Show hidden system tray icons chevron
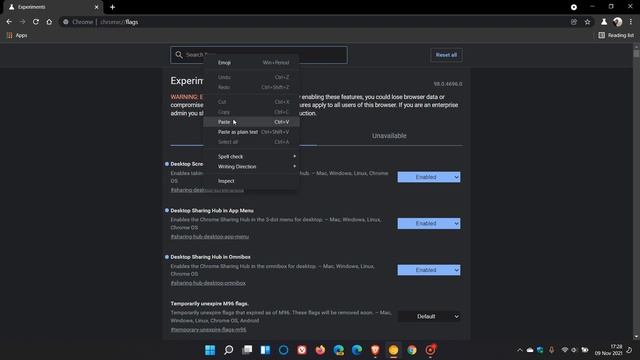 click(x=520, y=350)
